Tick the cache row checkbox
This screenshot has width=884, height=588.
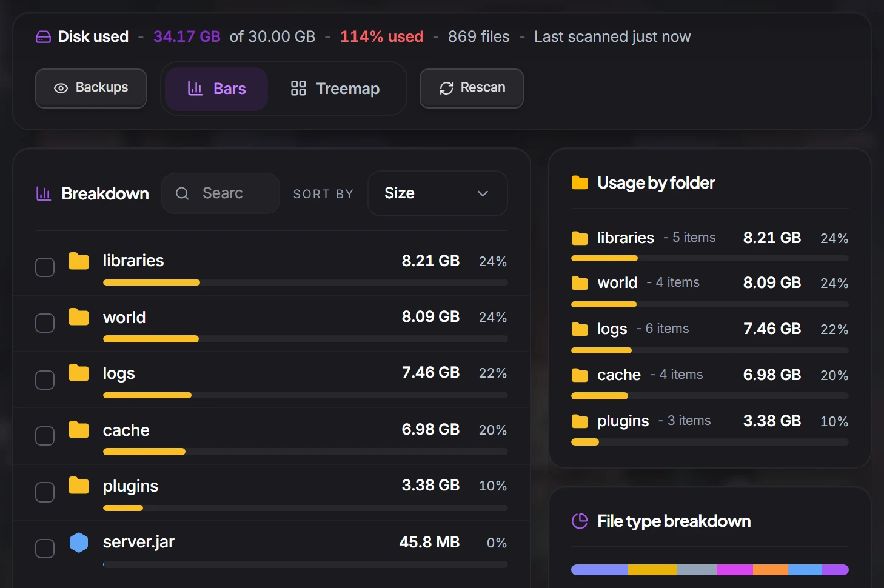pos(45,436)
